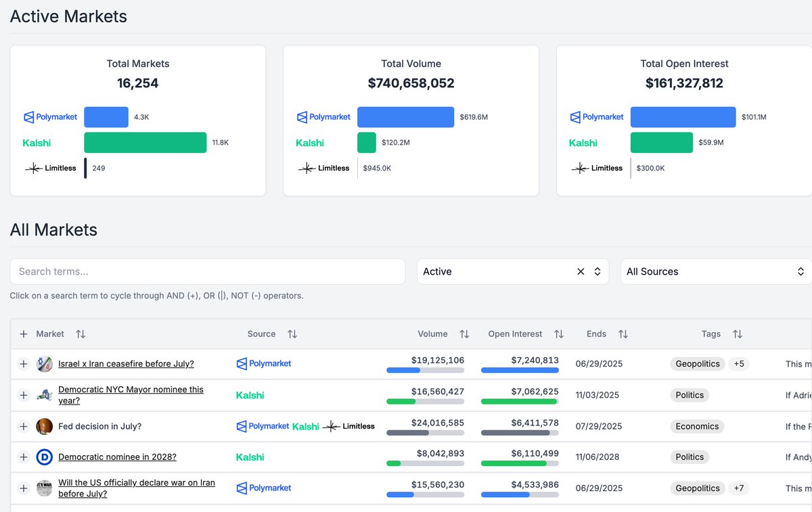This screenshot has height=512, width=812.
Task: Click Polymarket $101.1M Open Interest bar
Action: click(x=683, y=117)
